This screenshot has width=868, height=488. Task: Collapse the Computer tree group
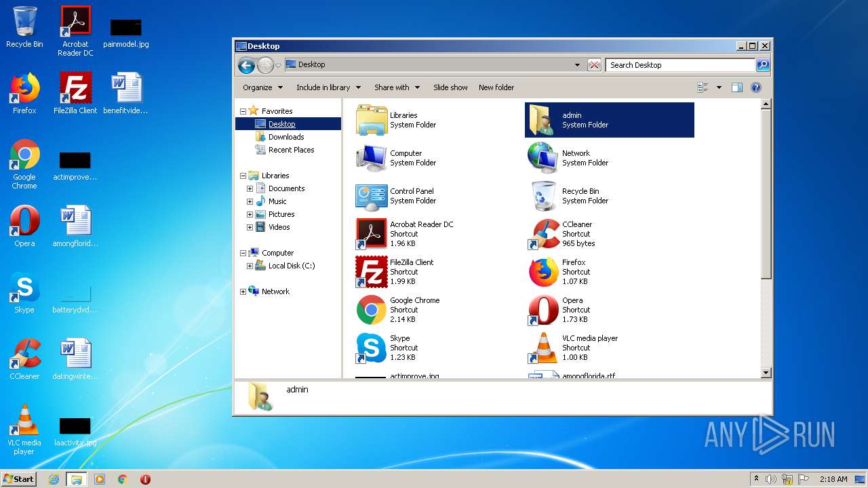tap(243, 253)
